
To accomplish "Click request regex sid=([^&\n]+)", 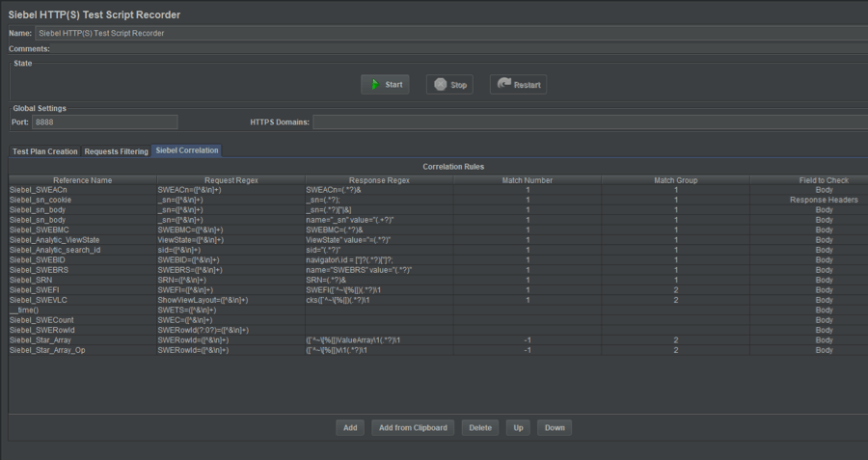I will (231, 250).
